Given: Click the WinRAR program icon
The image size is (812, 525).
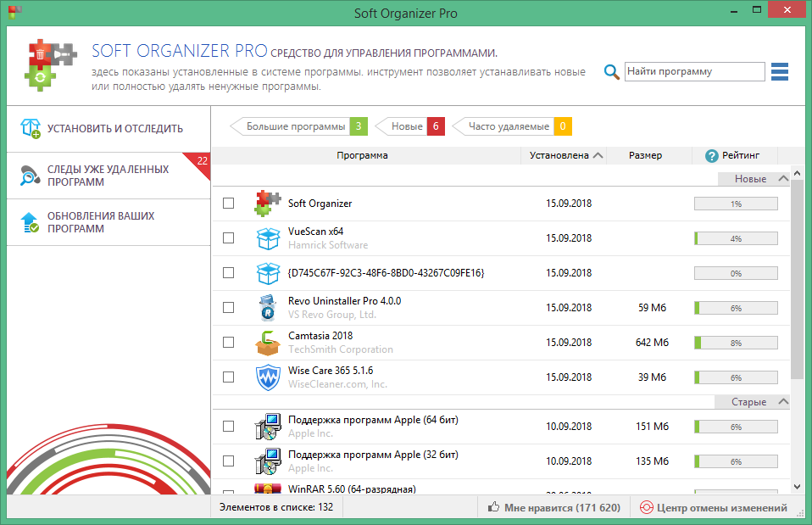Looking at the screenshot, I should (x=269, y=490).
